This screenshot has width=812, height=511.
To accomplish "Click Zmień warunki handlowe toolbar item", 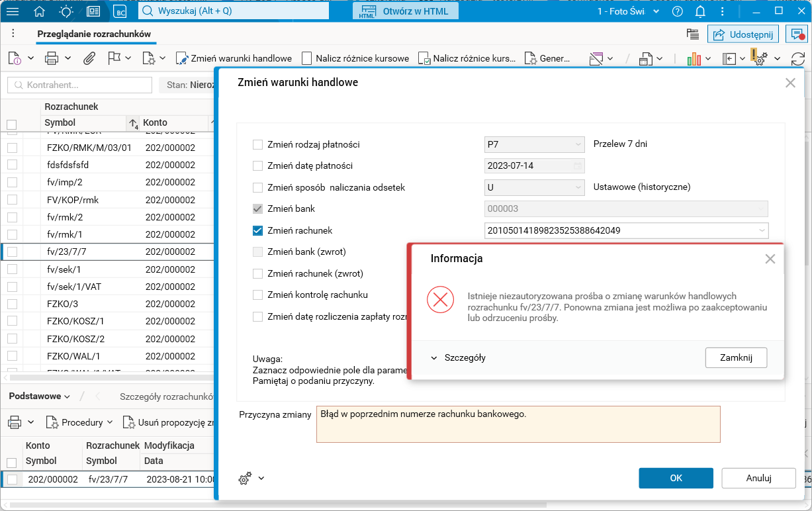I will (x=234, y=58).
